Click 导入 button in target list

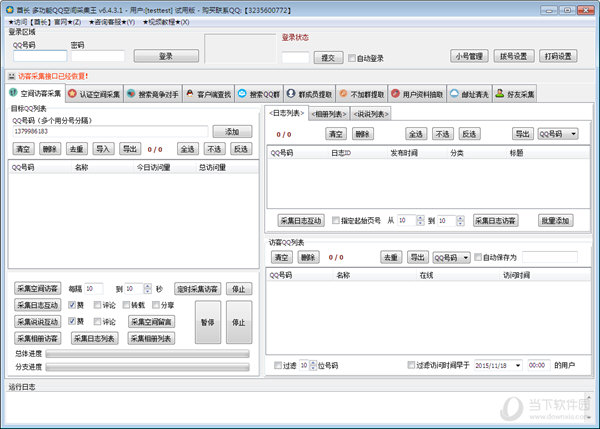[103, 149]
